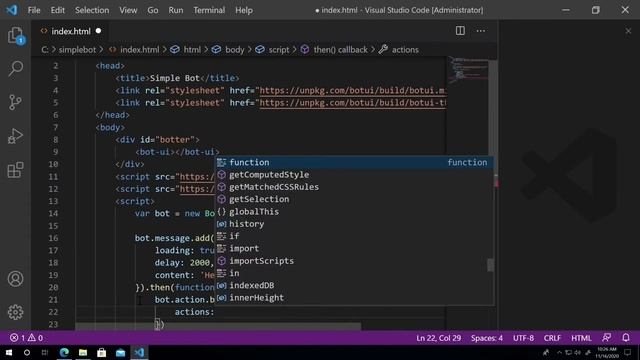Click the feedback icon in status bar

point(607,338)
